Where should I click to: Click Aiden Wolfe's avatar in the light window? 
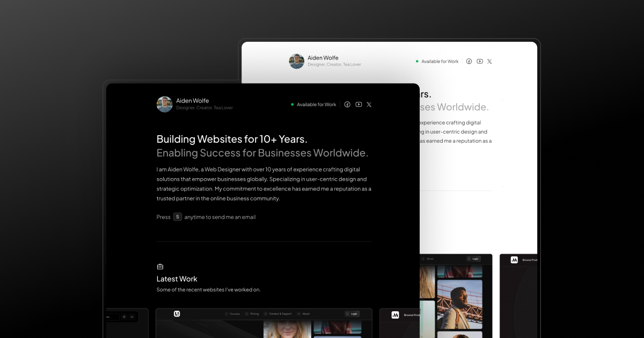tap(297, 61)
